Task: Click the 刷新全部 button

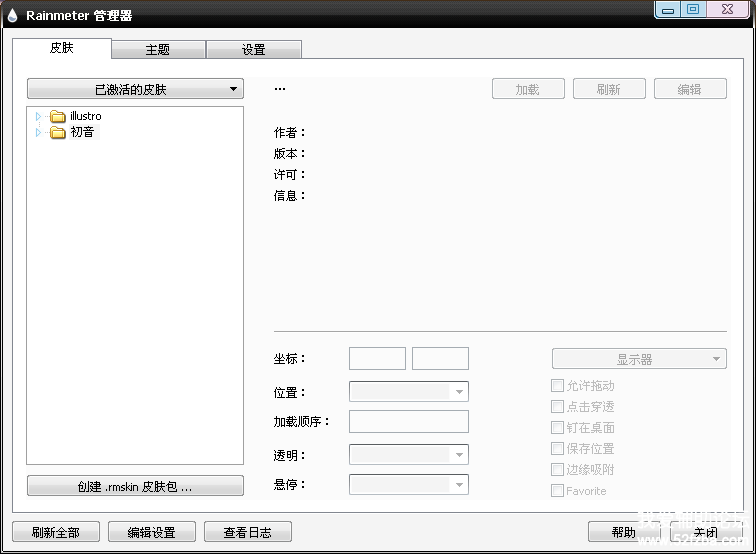Action: pos(56,532)
